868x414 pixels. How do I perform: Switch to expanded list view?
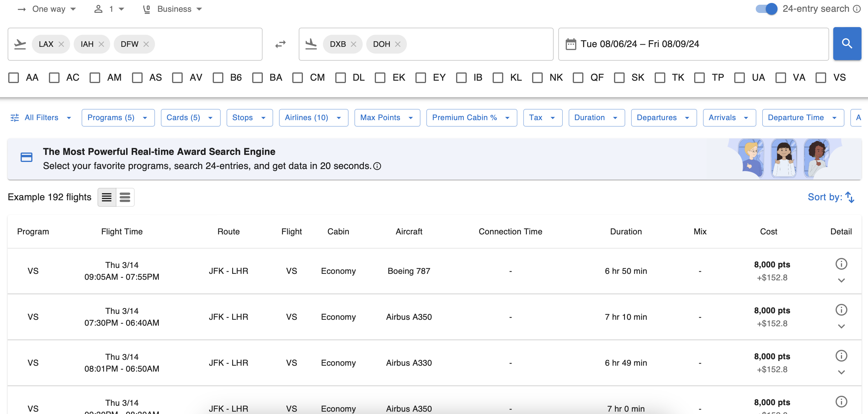125,197
